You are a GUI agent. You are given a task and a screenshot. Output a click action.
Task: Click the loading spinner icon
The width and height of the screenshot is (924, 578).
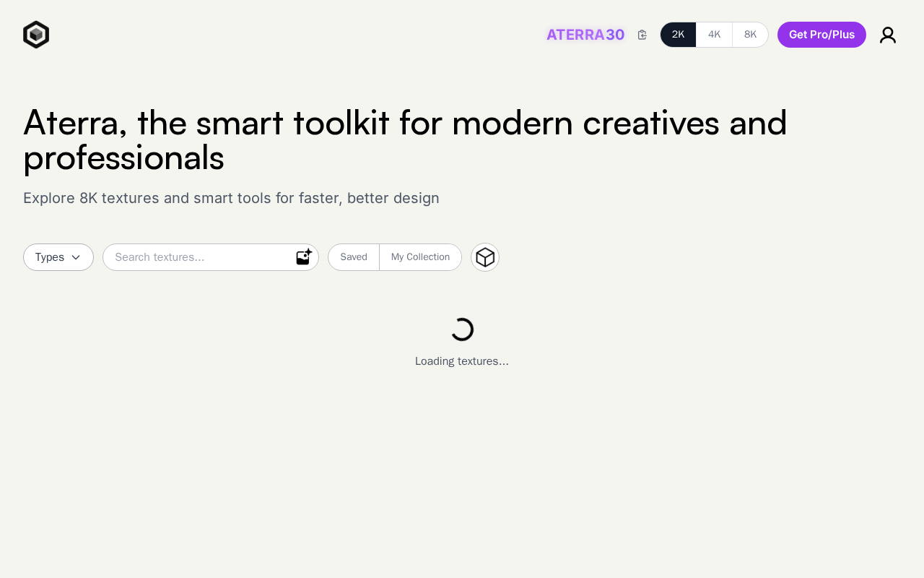(462, 329)
